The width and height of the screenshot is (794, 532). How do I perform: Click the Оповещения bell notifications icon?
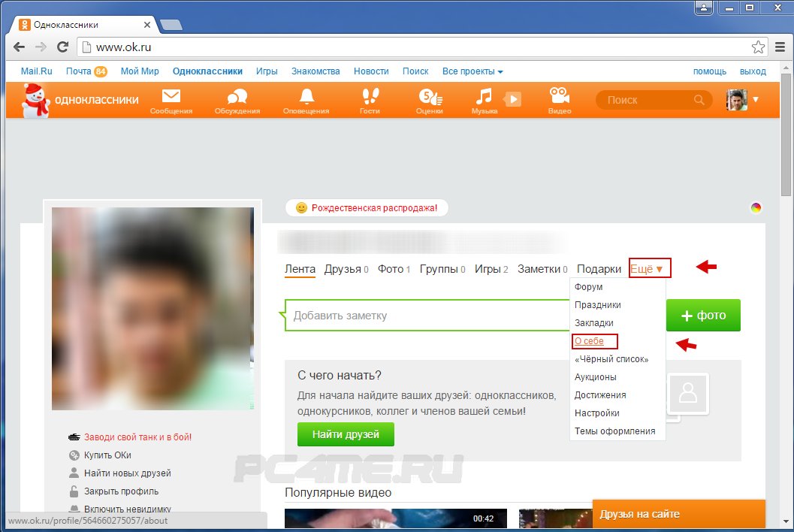tap(306, 98)
